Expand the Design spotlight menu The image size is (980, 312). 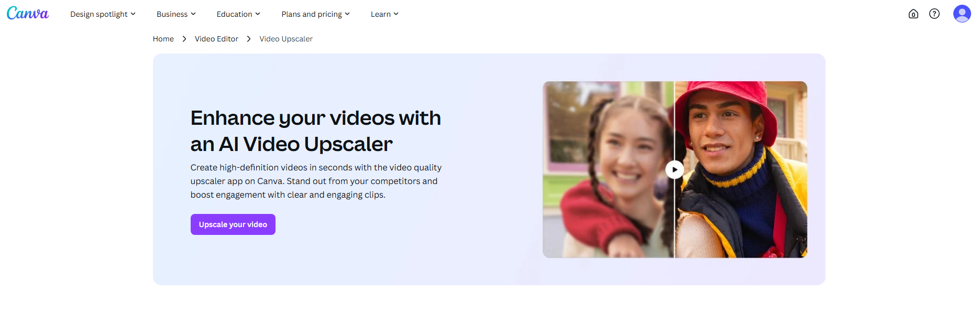point(103,14)
